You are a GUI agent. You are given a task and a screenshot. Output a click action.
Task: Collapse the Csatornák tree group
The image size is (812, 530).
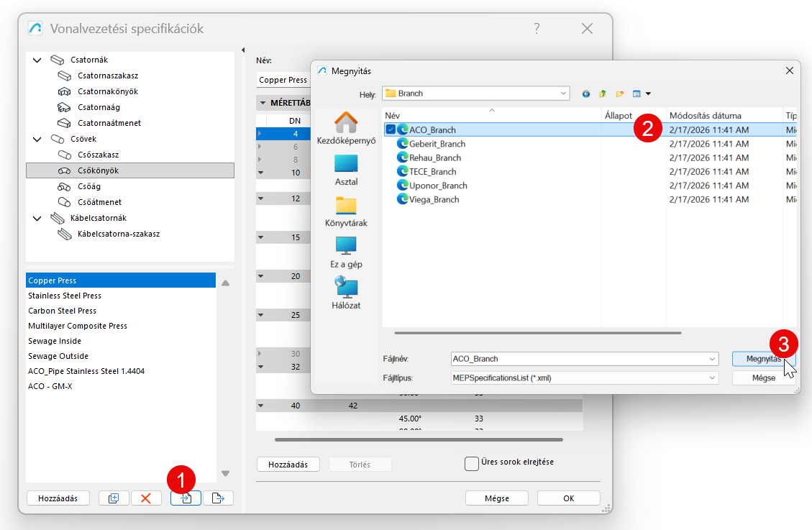tap(37, 60)
